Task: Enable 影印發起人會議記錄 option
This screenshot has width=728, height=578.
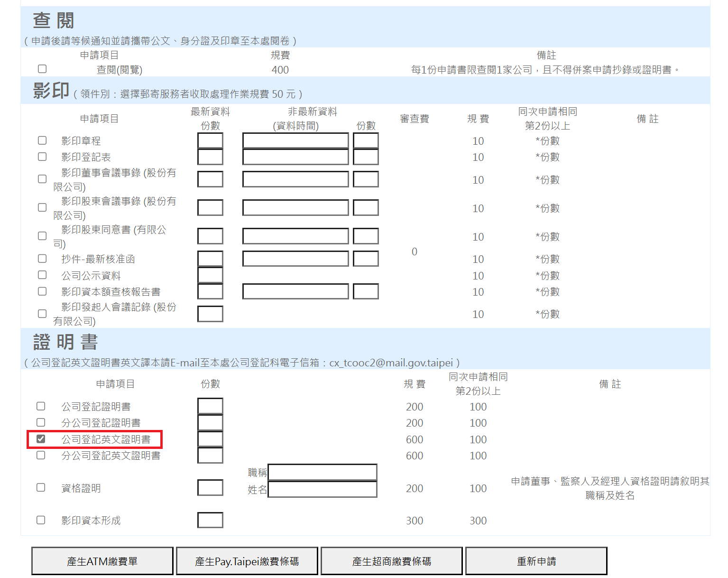Action: [42, 313]
